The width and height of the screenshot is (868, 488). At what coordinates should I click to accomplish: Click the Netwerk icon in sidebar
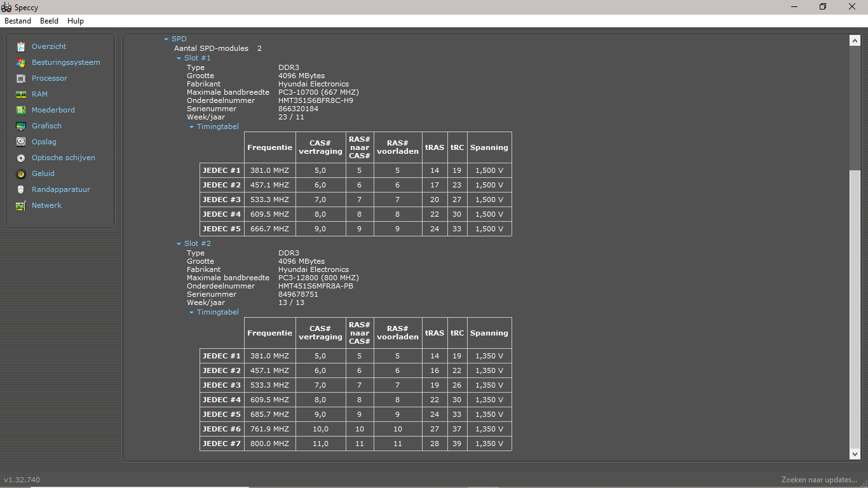[21, 205]
